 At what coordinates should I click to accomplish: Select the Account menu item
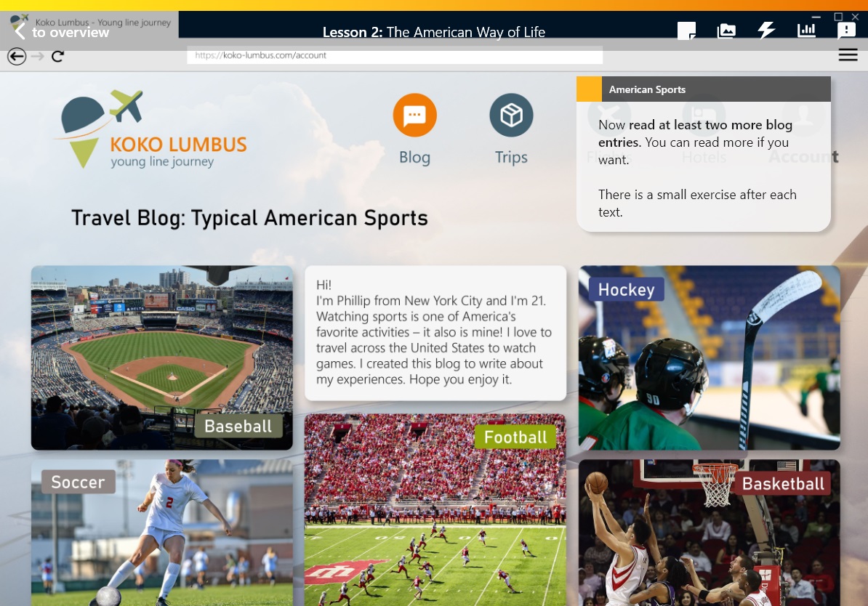pos(803,157)
